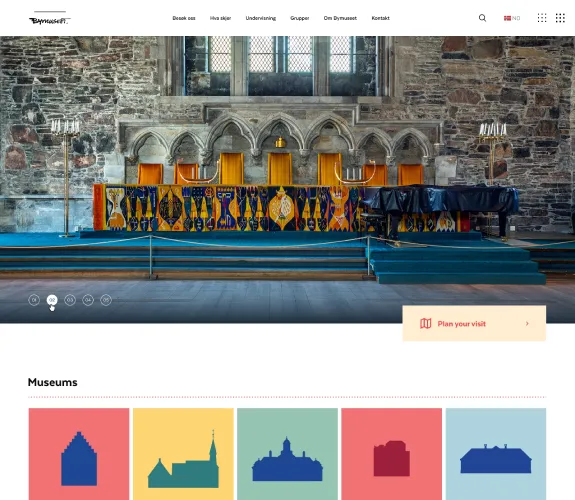Open the search magnifier icon
The image size is (575, 500).
(x=482, y=18)
